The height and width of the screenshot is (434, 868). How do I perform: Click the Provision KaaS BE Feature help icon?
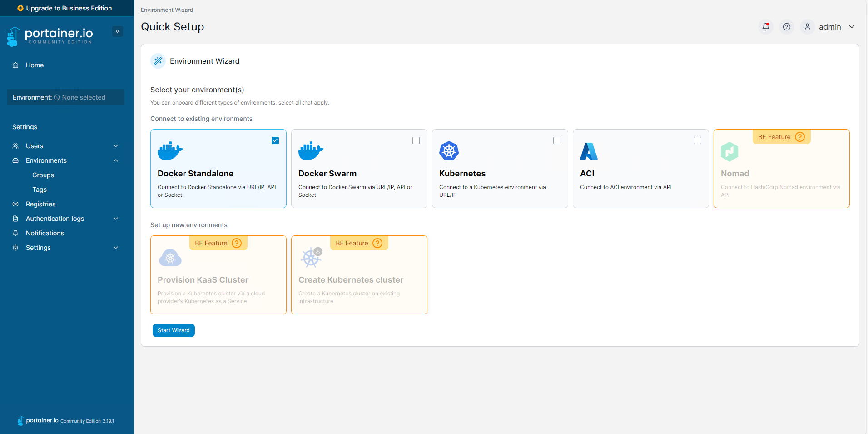237,243
